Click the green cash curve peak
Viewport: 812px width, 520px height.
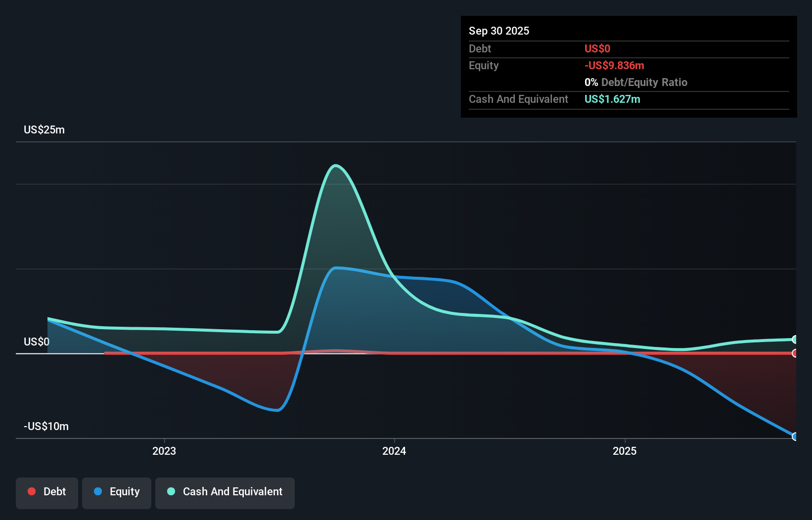[335, 166]
